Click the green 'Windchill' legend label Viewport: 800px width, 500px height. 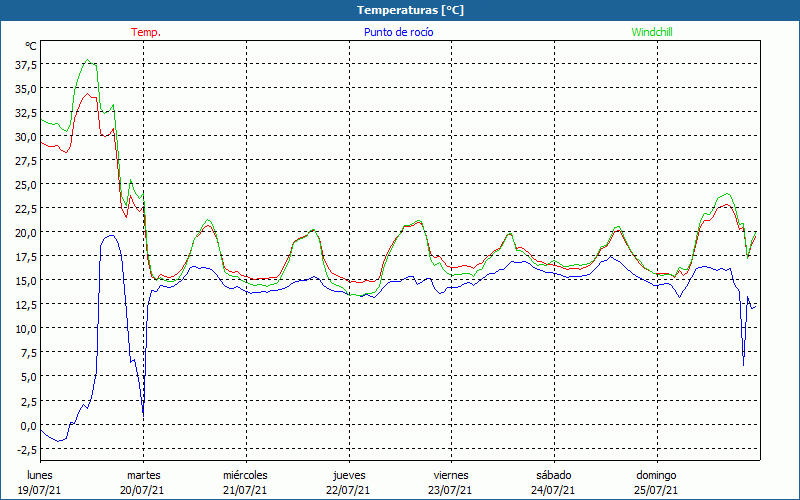pos(652,32)
